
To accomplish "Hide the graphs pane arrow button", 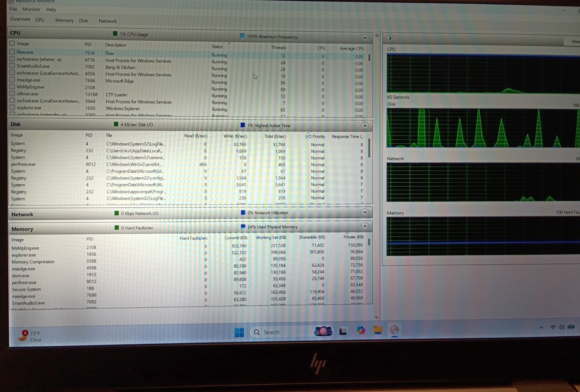I will pos(390,38).
